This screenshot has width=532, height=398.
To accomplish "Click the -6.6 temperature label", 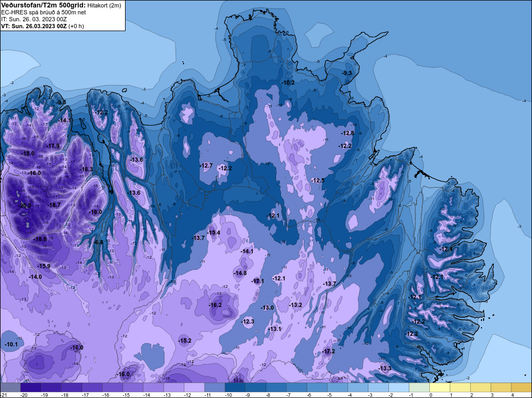I will [x=98, y=242].
